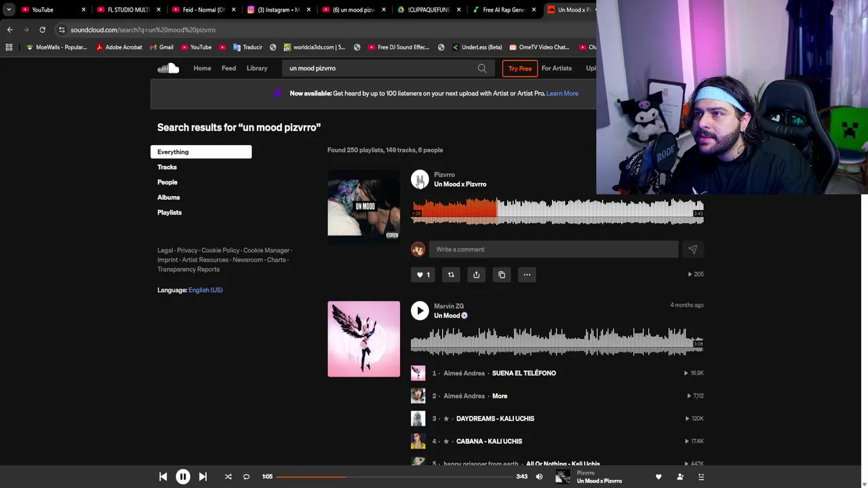The height and width of the screenshot is (488, 868).
Task: Open the Cookie Manager link
Action: click(x=267, y=250)
